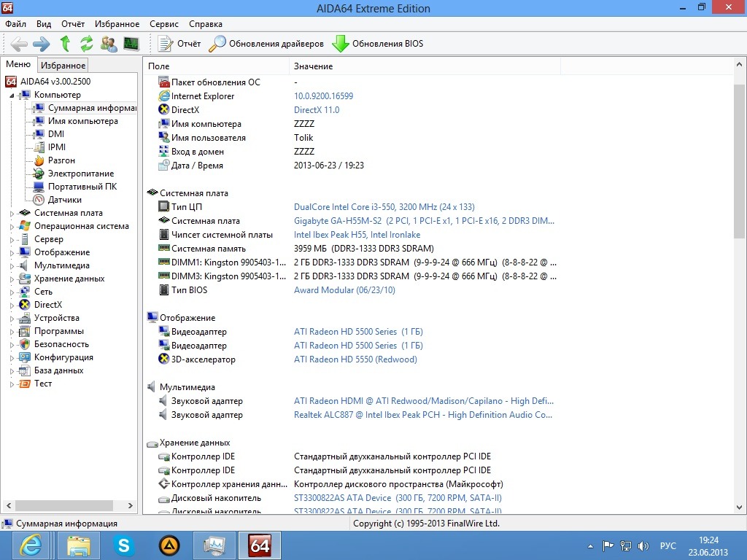Click the Award Modular BIOS link
Viewport: 747px width, 560px height.
[344, 290]
